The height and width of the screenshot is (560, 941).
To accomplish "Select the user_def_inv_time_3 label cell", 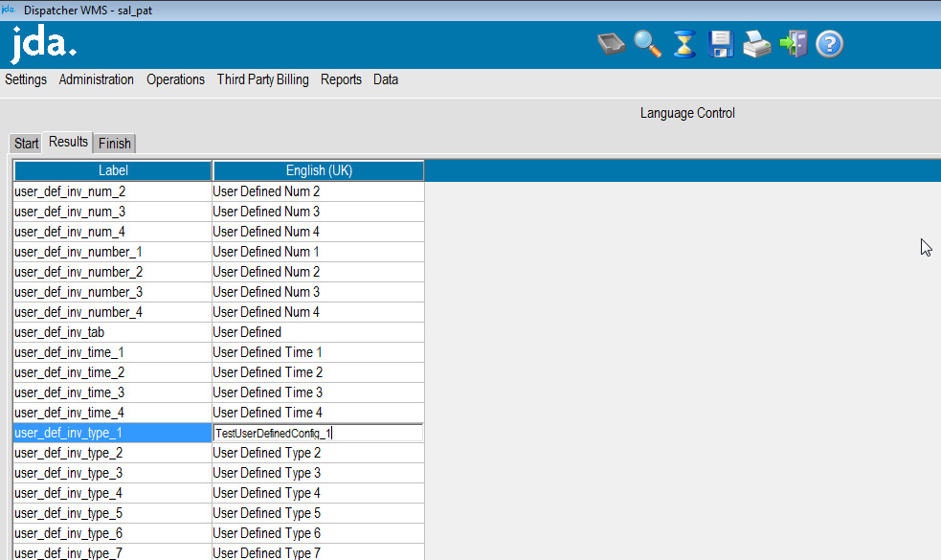I will [112, 392].
